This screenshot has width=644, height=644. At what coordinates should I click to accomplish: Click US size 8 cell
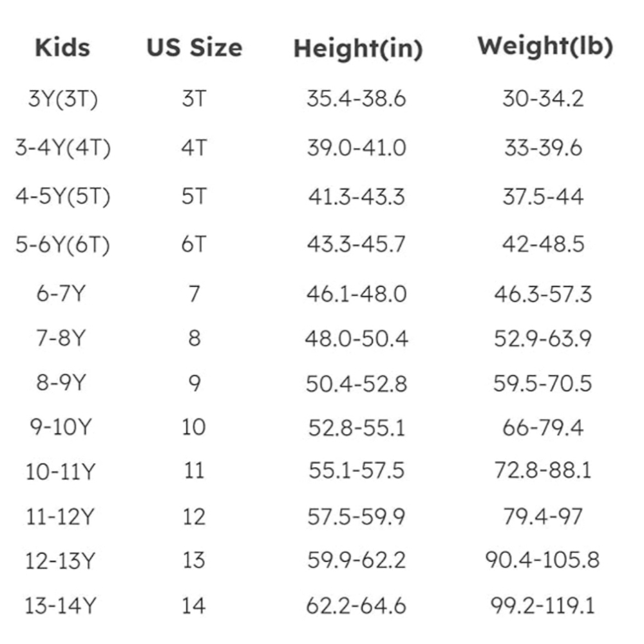point(194,338)
